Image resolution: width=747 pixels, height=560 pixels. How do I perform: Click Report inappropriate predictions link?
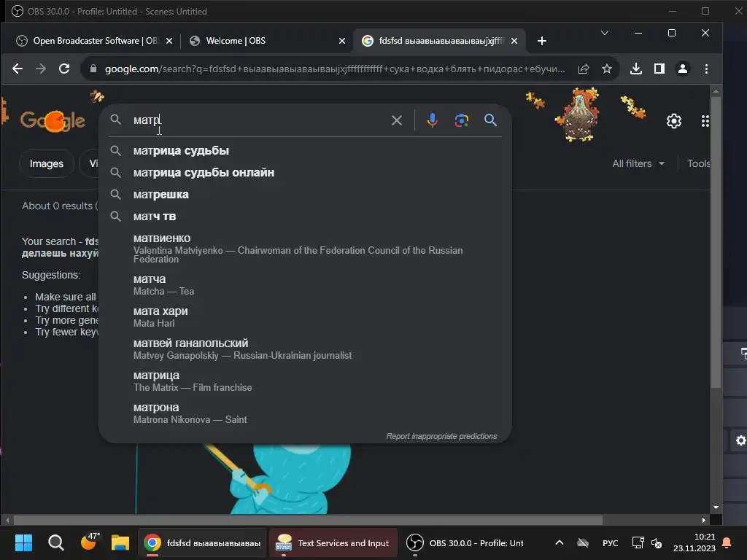point(441,436)
